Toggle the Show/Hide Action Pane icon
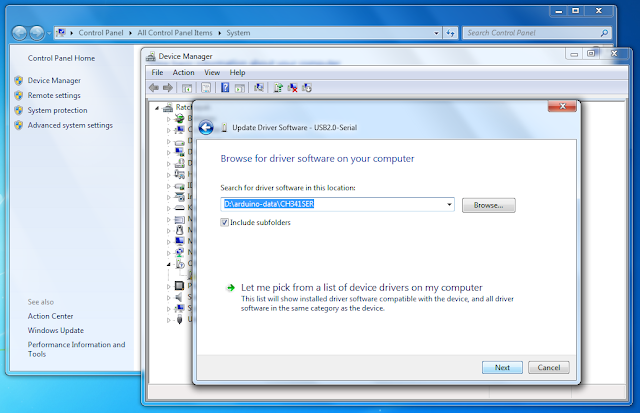Image resolution: width=640 pixels, height=413 pixels. pyautogui.click(x=240, y=88)
